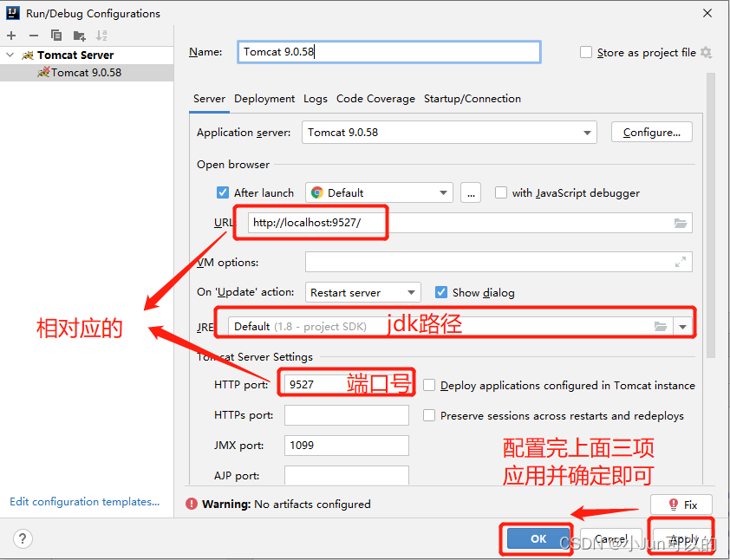Image resolution: width=730 pixels, height=560 pixels.
Task: Add new configuration with plus icon
Action: pyautogui.click(x=11, y=36)
